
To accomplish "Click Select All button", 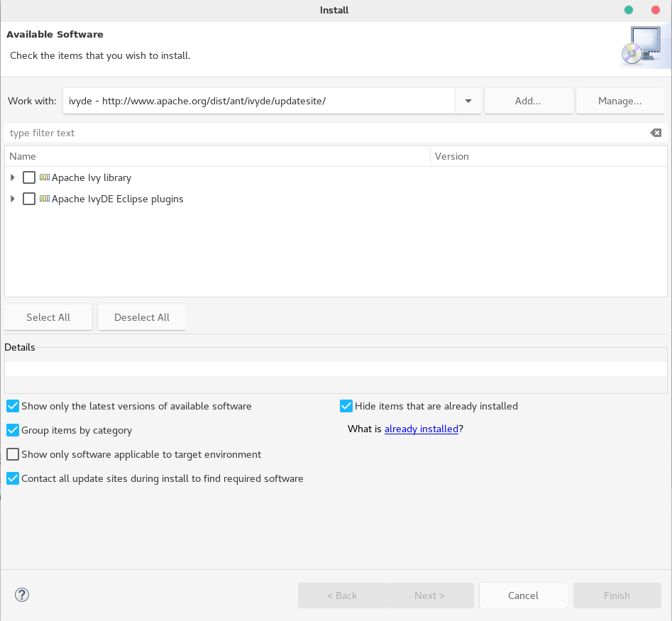I will (48, 317).
